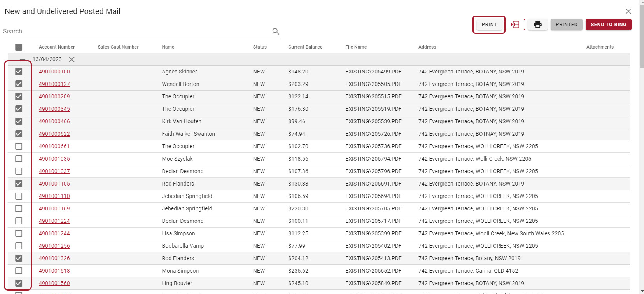Close the New and Undelivered Posted Mail dialog
644x294 pixels.
(x=628, y=11)
